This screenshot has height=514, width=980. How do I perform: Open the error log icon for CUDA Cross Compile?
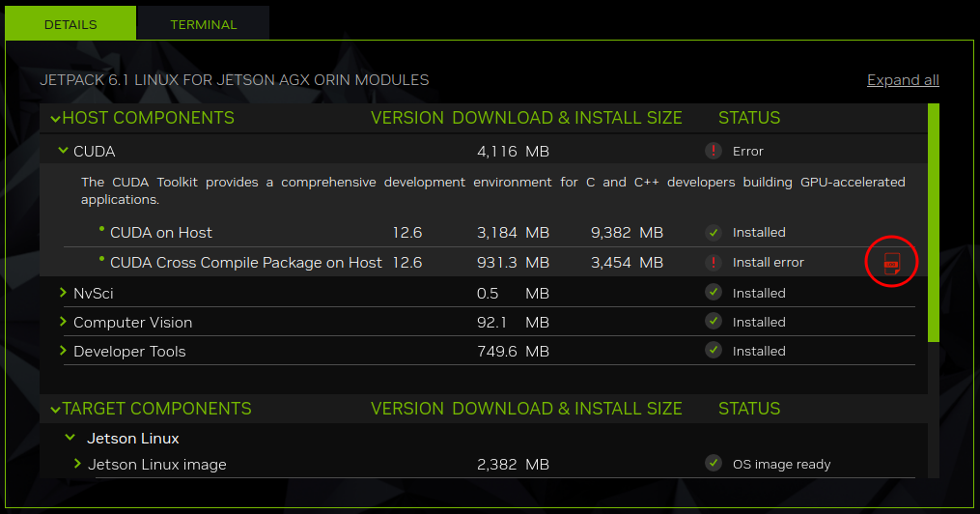[x=891, y=262]
